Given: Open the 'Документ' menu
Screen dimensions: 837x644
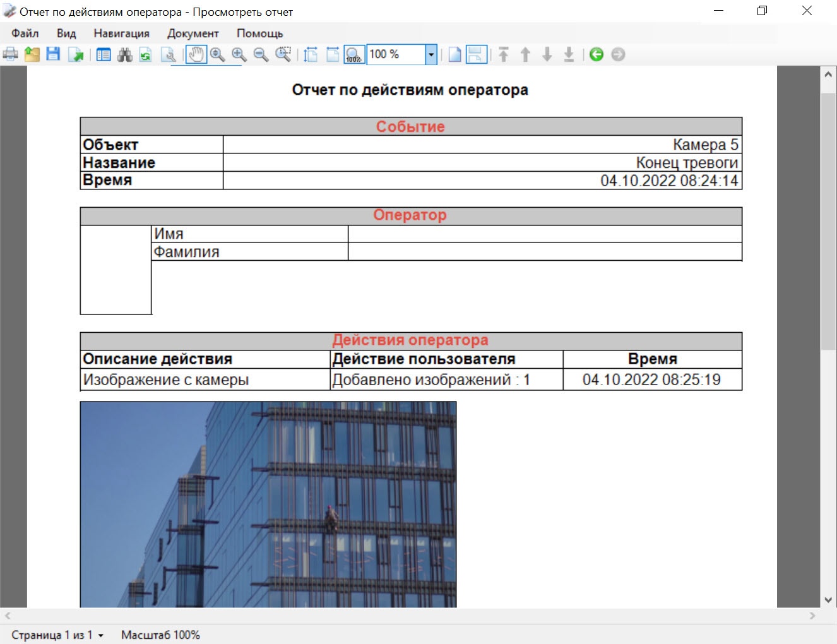Looking at the screenshot, I should tap(193, 33).
